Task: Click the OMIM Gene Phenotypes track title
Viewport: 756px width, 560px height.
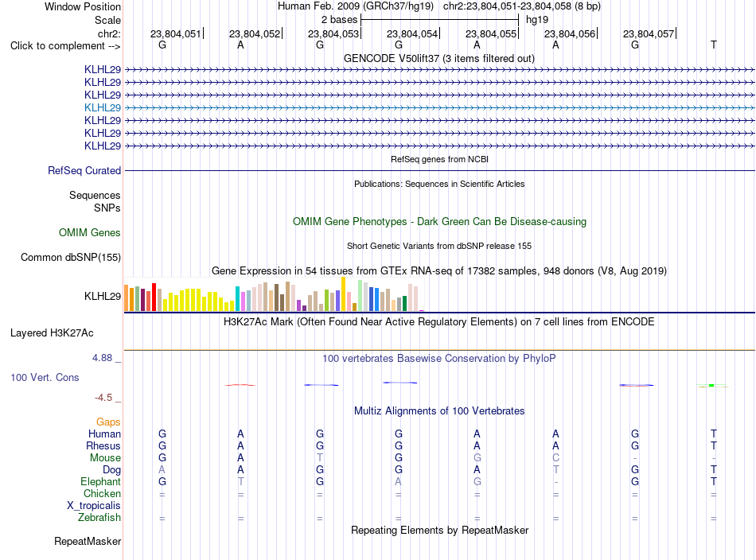Action: (x=440, y=222)
